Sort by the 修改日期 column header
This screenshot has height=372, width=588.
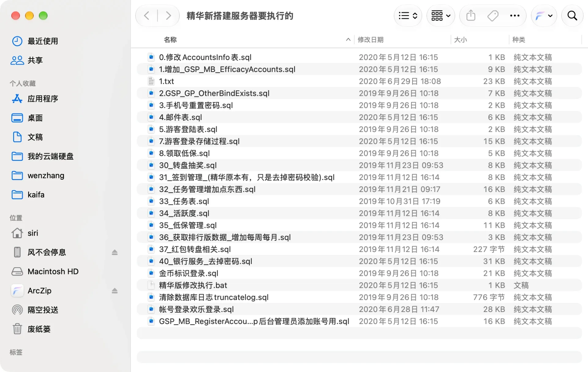(x=371, y=39)
